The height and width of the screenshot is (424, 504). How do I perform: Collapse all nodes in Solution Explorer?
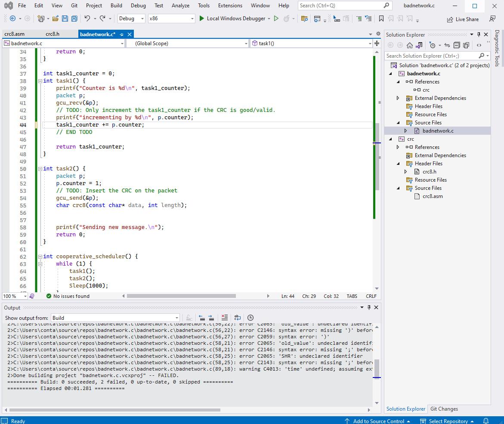(x=457, y=45)
